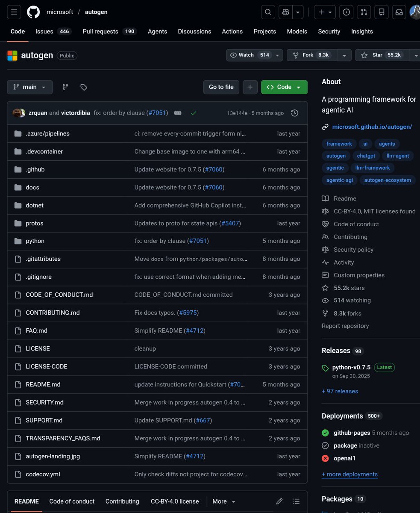Open the main branch selector dropdown
Viewport: 420px width, 513px height.
click(30, 87)
